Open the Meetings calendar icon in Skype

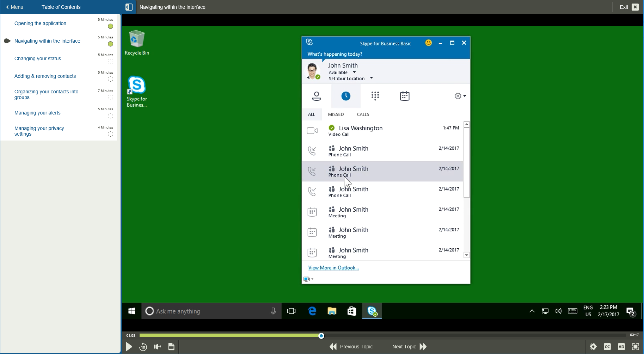coord(404,96)
